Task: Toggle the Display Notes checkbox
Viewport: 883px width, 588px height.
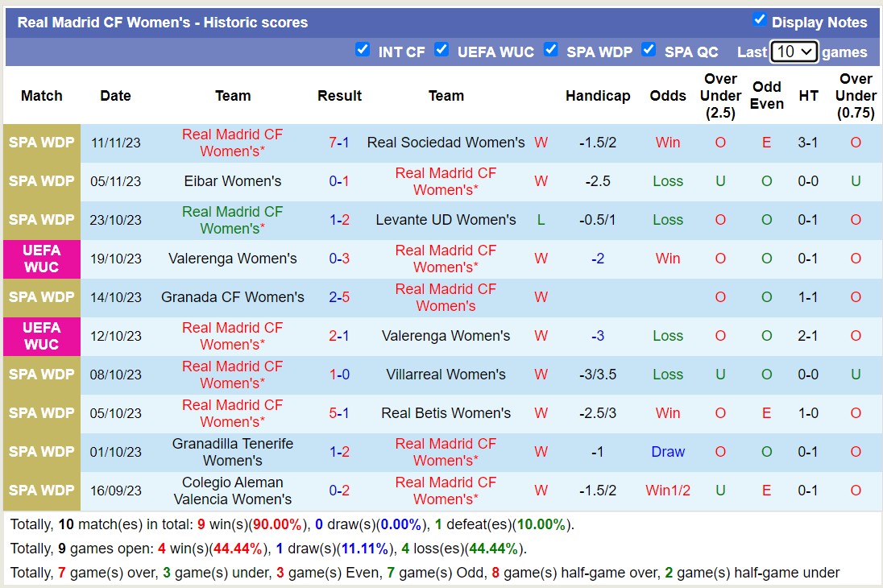Action: [759, 20]
